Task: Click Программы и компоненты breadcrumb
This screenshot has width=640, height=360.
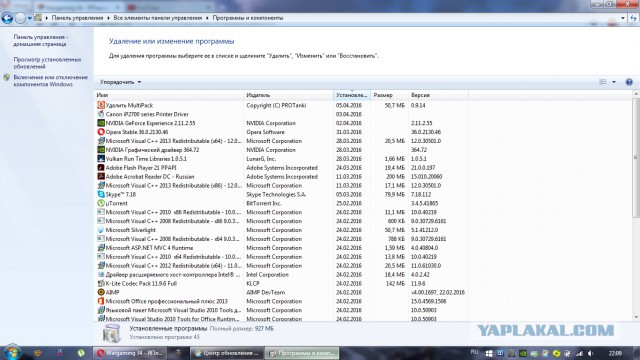Action: (x=247, y=18)
